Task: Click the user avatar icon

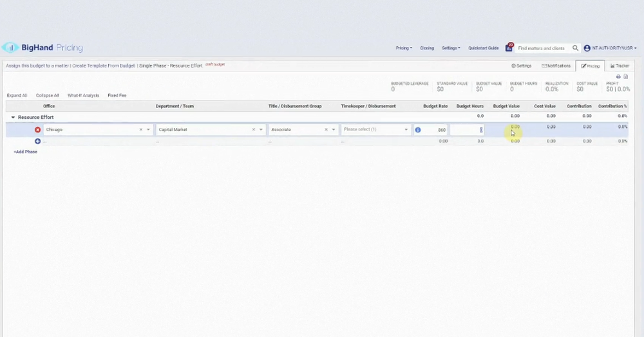Action: [x=587, y=48]
